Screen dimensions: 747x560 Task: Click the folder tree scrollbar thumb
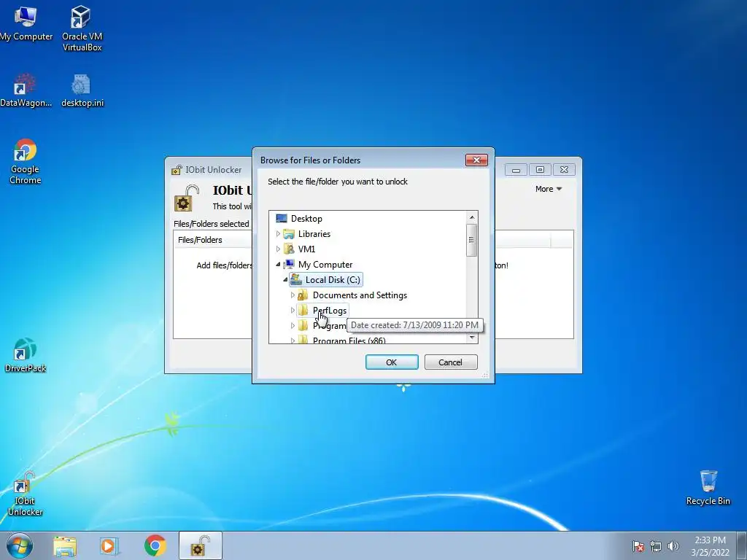coord(472,240)
